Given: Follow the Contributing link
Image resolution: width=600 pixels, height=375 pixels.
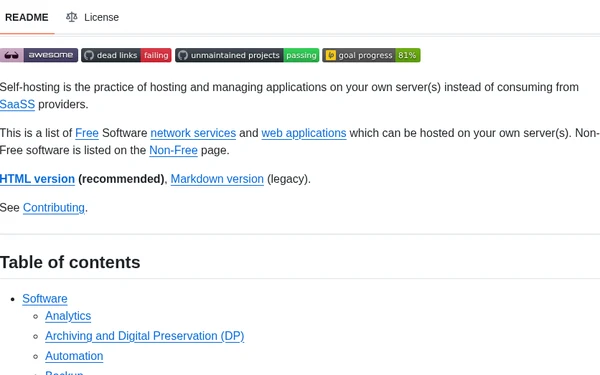Looking at the screenshot, I should [x=54, y=207].
